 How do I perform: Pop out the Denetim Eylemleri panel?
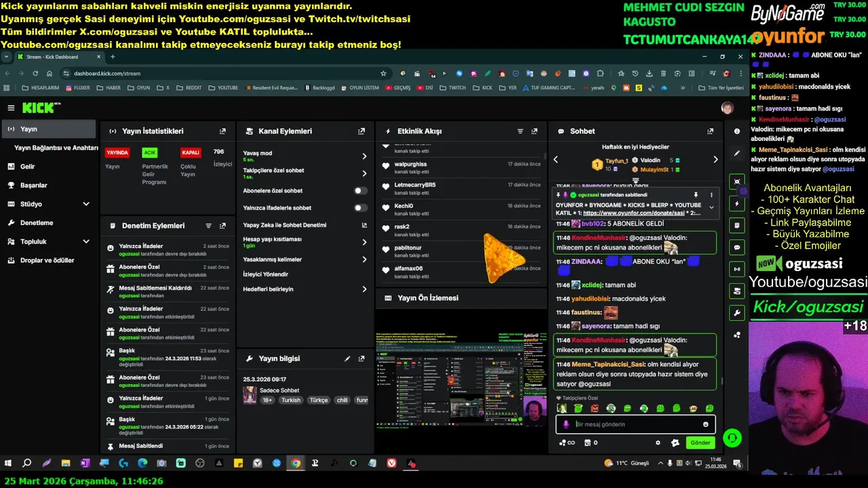coord(222,226)
